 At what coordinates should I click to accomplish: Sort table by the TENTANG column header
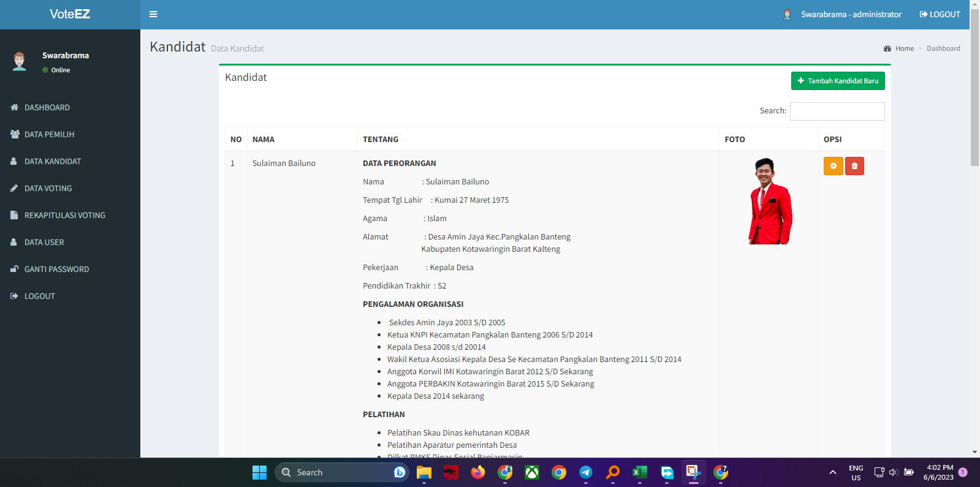(538, 139)
